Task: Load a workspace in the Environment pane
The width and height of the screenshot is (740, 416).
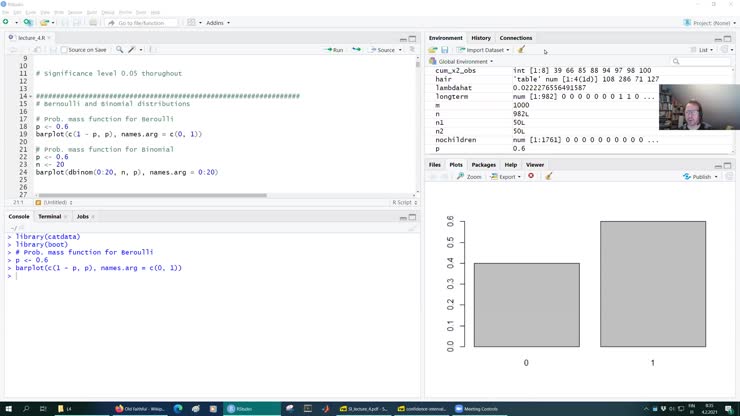Action: tap(433, 50)
